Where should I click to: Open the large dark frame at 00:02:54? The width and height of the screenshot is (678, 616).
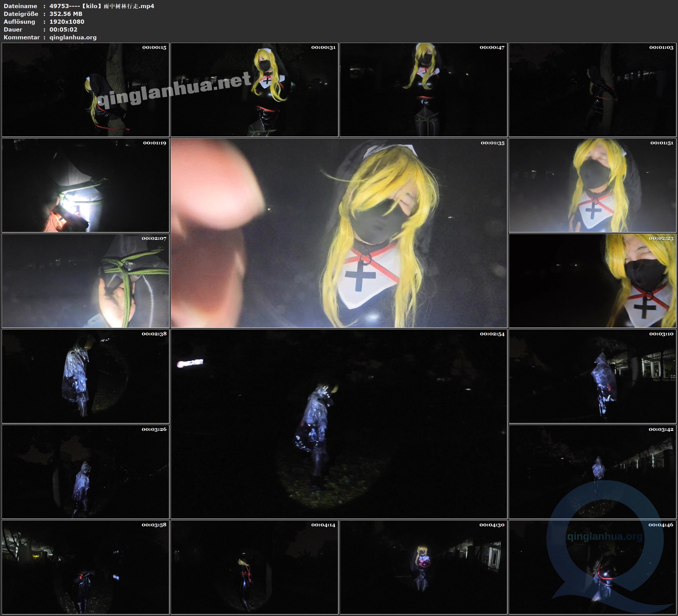339,424
